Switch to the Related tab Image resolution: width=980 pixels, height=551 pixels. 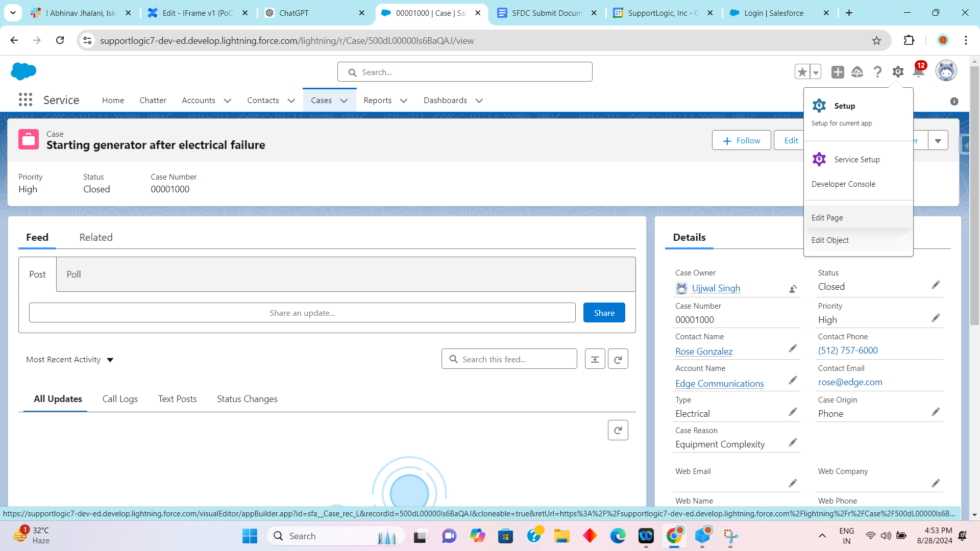[95, 237]
